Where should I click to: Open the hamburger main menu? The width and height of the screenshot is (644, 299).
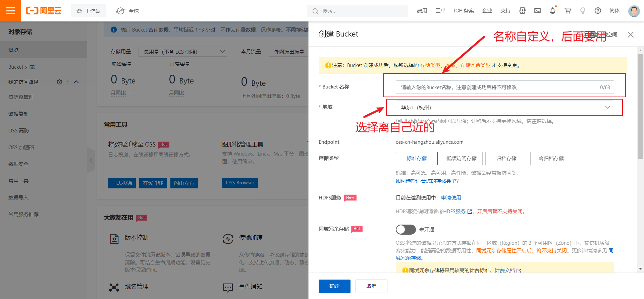click(x=10, y=11)
